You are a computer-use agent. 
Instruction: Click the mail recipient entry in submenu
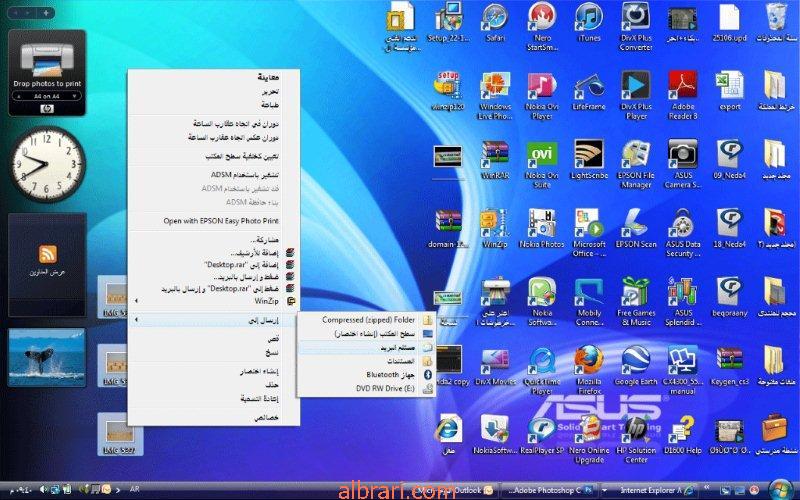click(366, 347)
